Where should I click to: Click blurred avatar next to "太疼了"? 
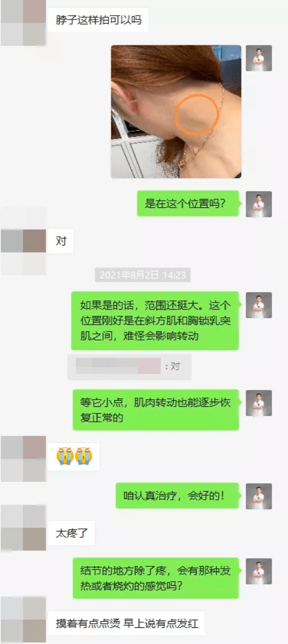(23, 528)
